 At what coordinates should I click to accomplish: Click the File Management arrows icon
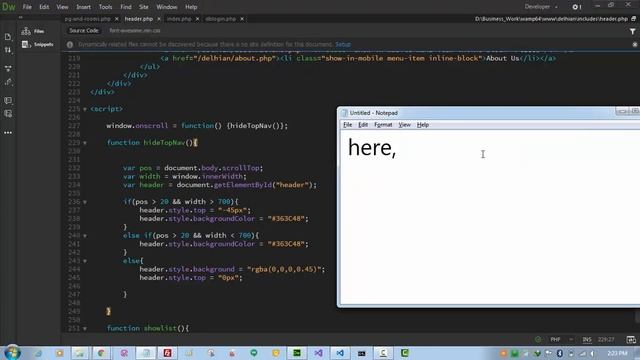[8, 50]
